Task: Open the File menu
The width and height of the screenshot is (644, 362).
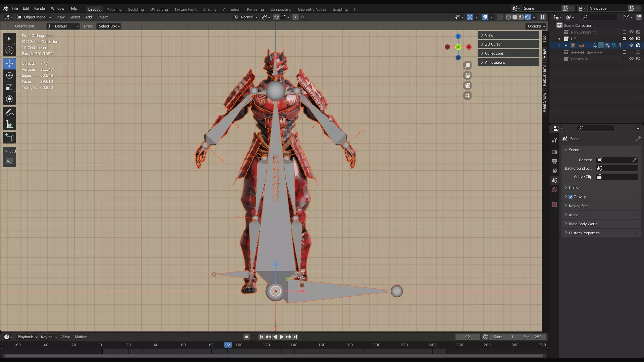Action: [x=15, y=8]
